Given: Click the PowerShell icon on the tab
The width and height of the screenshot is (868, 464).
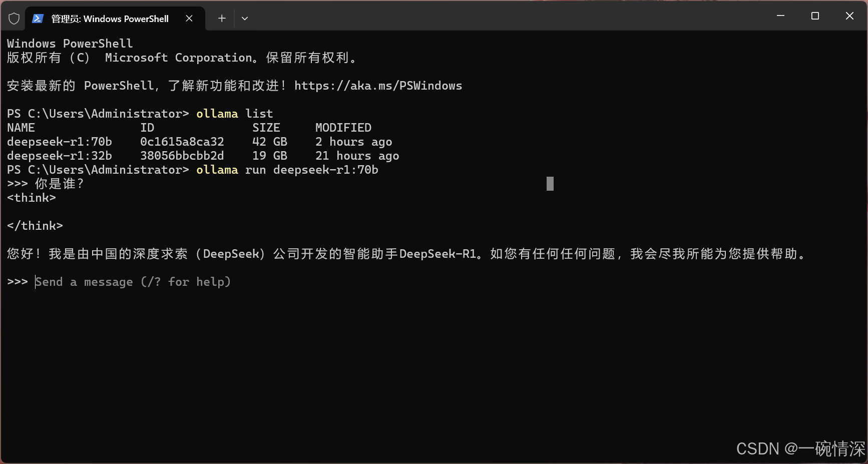Looking at the screenshot, I should 38,19.
